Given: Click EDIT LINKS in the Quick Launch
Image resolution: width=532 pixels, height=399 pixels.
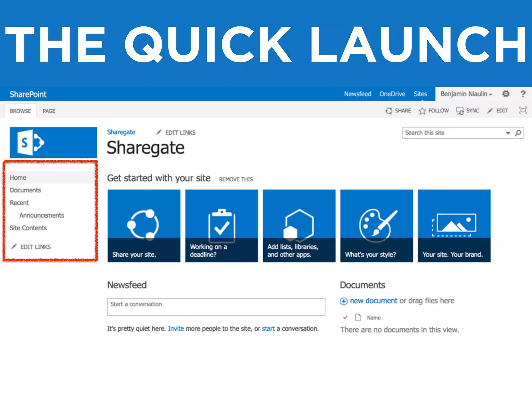Looking at the screenshot, I should point(35,247).
